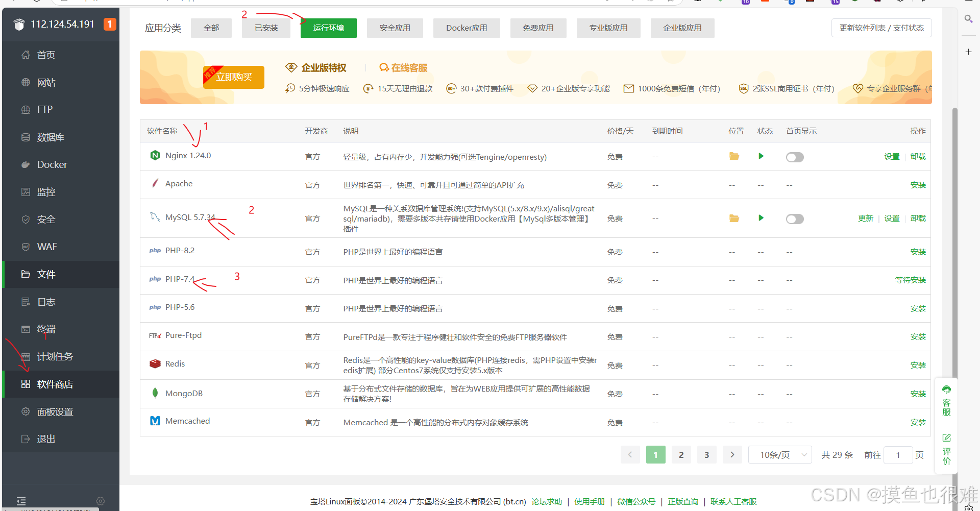This screenshot has height=511, width=980.
Task: Open the 10条/页 page size dropdown
Action: pyautogui.click(x=780, y=455)
